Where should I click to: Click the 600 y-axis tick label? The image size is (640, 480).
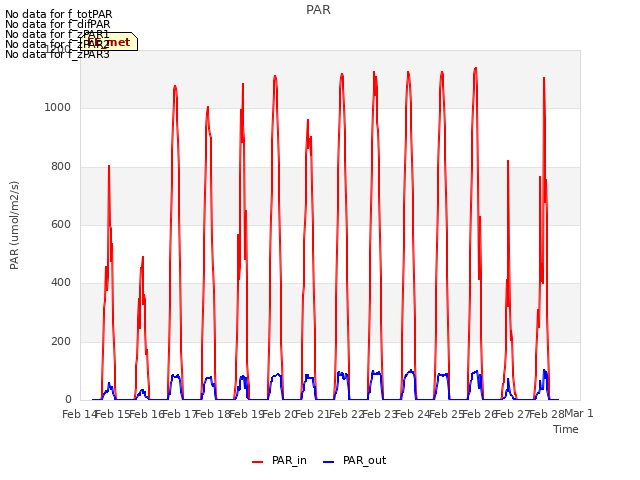click(x=61, y=224)
